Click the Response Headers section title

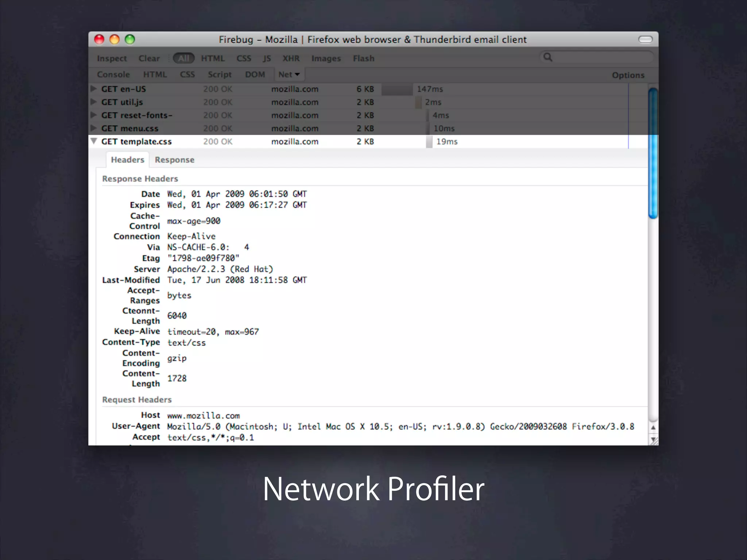pos(140,179)
